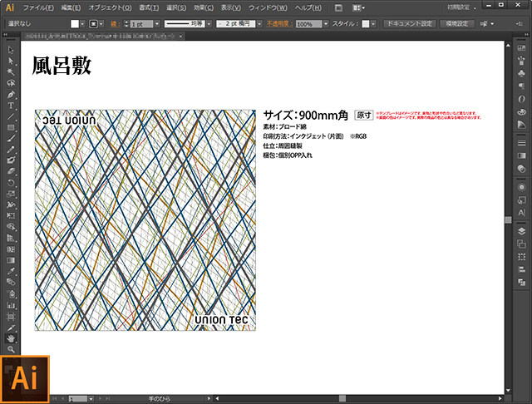Pick the Gradient tool
Screen dimensions: 532x404
click(x=11, y=260)
